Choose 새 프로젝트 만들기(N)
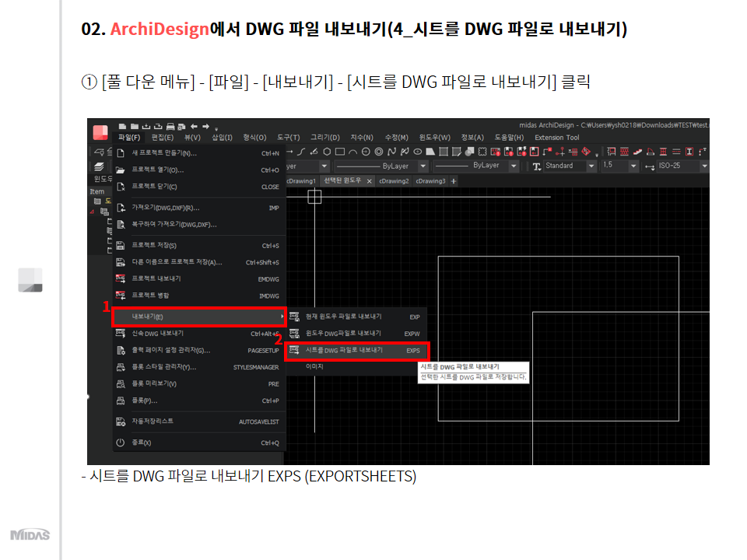 200,153
